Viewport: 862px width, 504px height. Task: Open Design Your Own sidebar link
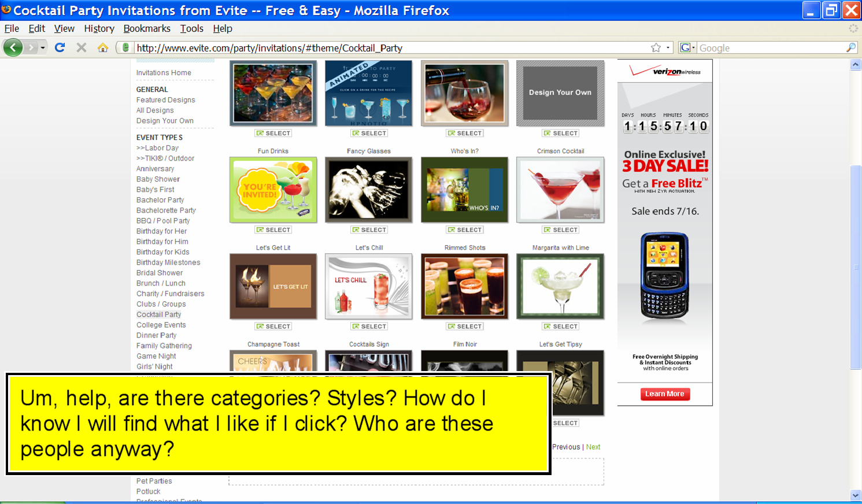[165, 121]
